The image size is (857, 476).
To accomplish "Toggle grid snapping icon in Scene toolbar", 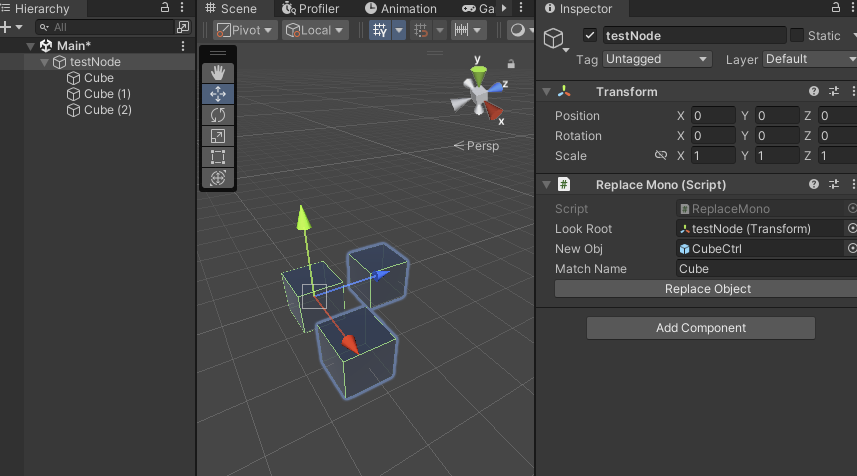I will [420, 30].
